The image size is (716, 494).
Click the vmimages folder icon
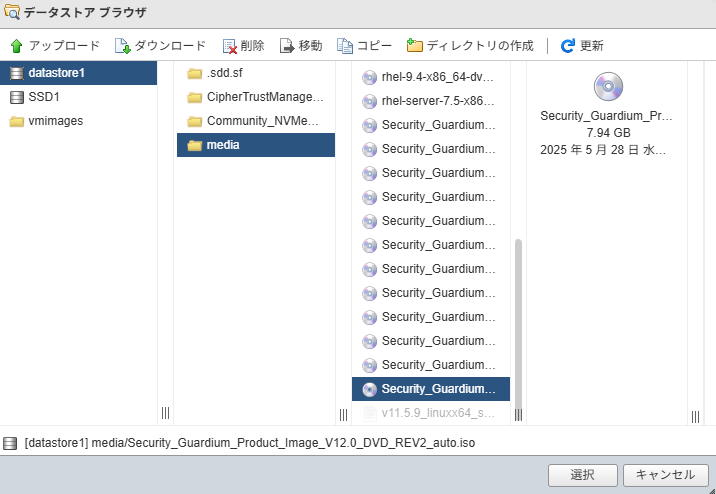(17, 121)
